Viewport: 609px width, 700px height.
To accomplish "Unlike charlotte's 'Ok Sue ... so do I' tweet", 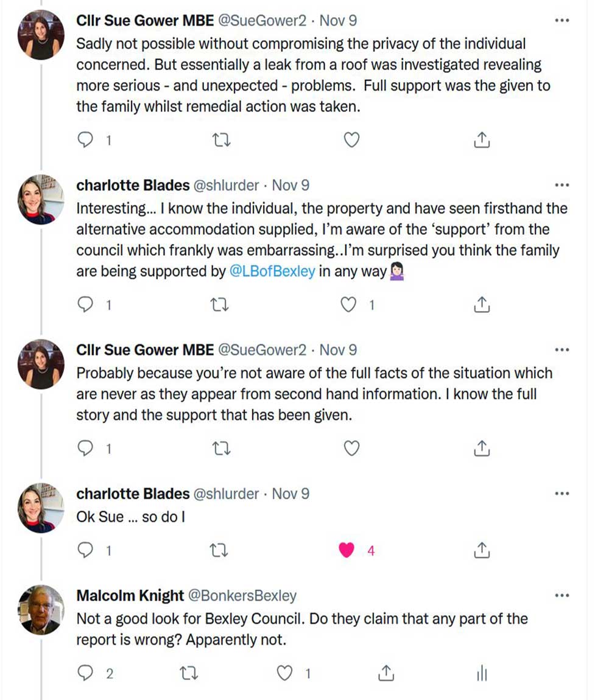I will pyautogui.click(x=347, y=551).
